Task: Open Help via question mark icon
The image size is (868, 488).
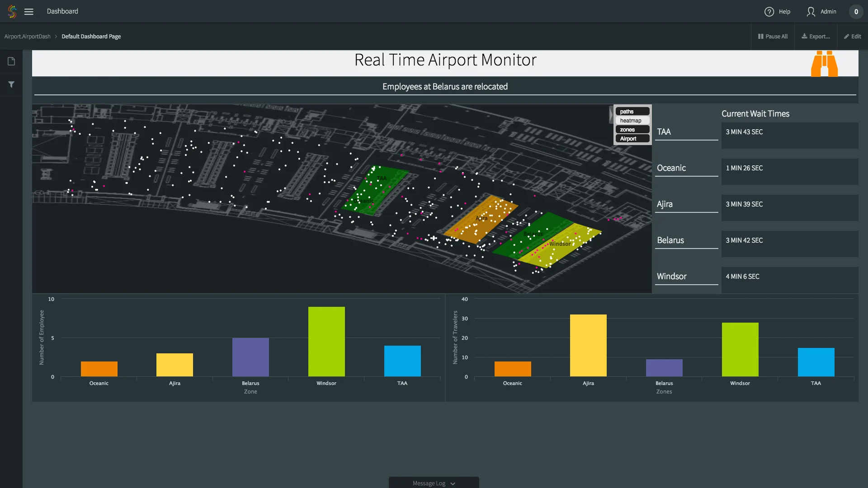Action: tap(769, 12)
